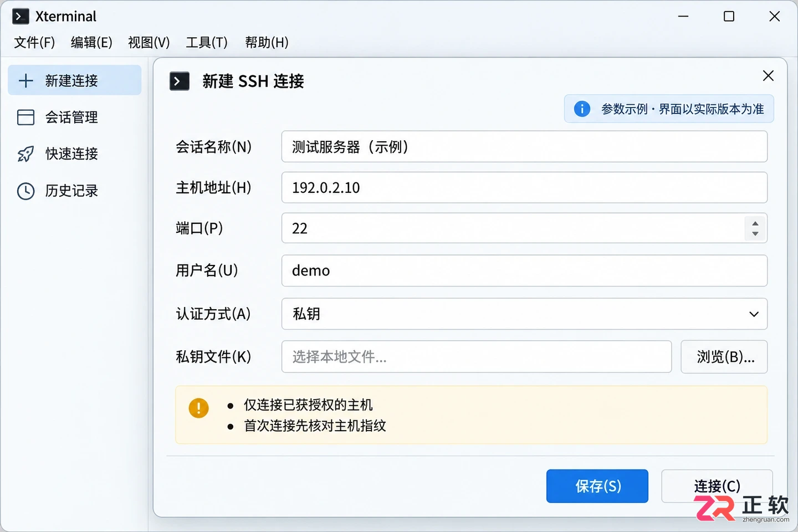The height and width of the screenshot is (532, 798).
Task: Click the clock icon beside 历史记录
Action: pos(26,191)
